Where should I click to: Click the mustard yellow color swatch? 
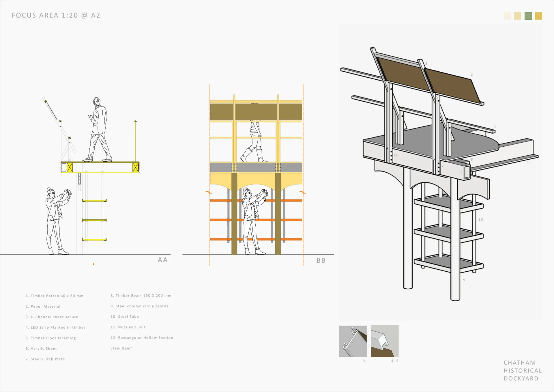pos(538,16)
